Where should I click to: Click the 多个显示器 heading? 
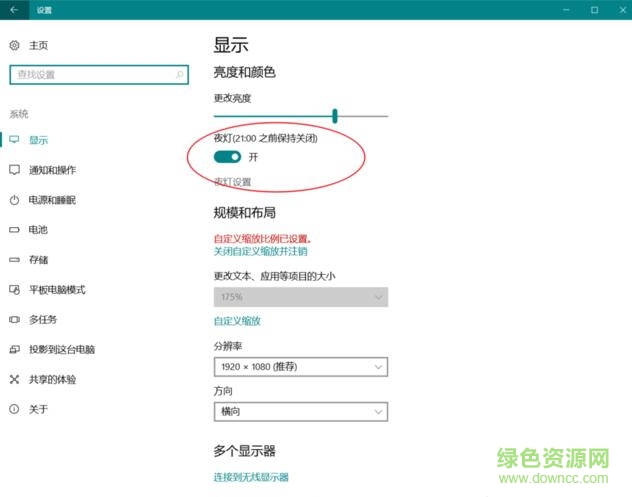click(x=245, y=451)
